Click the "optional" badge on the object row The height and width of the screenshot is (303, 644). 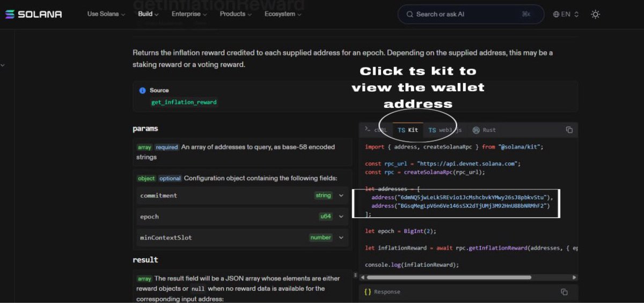coord(170,178)
